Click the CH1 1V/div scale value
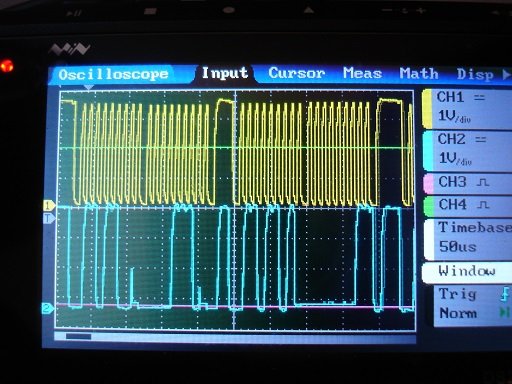 coord(454,116)
